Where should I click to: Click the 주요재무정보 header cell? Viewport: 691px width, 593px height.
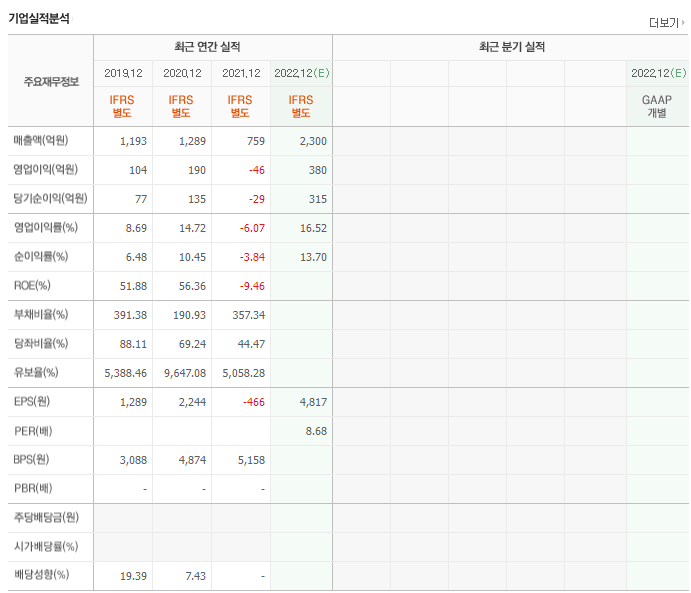51,82
